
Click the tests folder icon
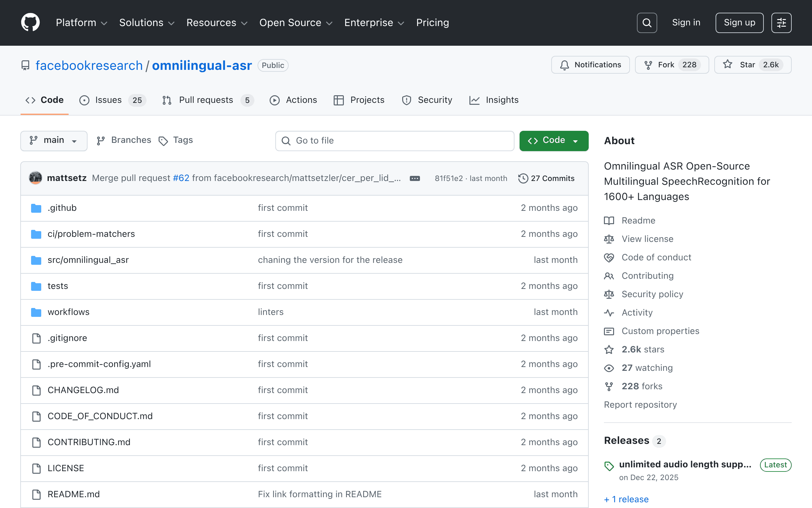[x=36, y=286]
